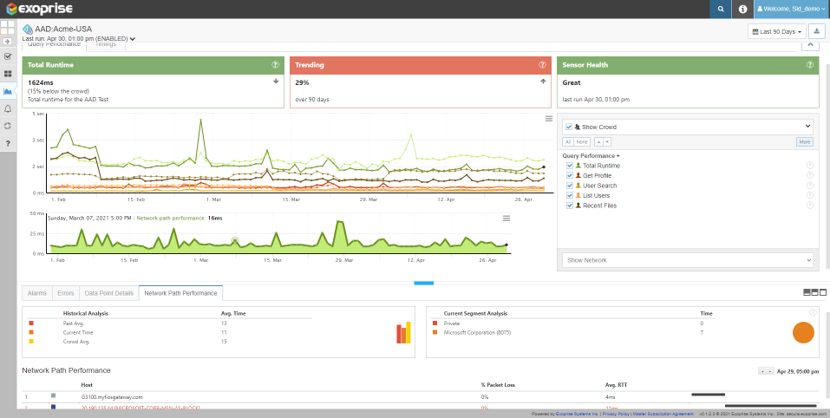The width and height of the screenshot is (830, 418).
Task: Toggle the Show Crowd checkbox
Action: pos(569,127)
